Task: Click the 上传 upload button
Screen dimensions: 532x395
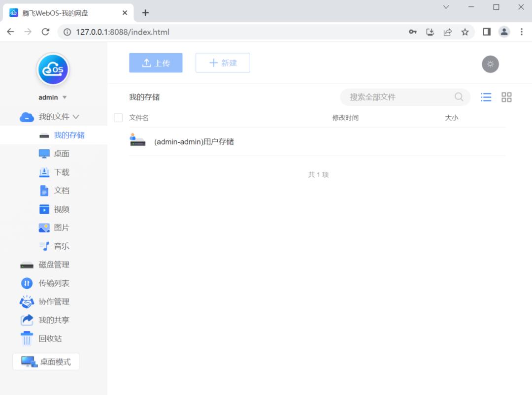Action: [x=156, y=63]
